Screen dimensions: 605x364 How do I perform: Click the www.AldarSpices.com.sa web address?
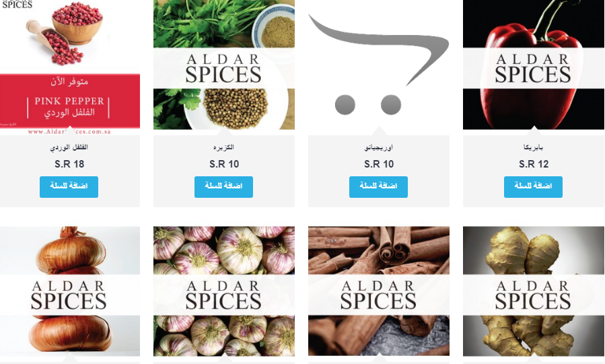coord(69,132)
